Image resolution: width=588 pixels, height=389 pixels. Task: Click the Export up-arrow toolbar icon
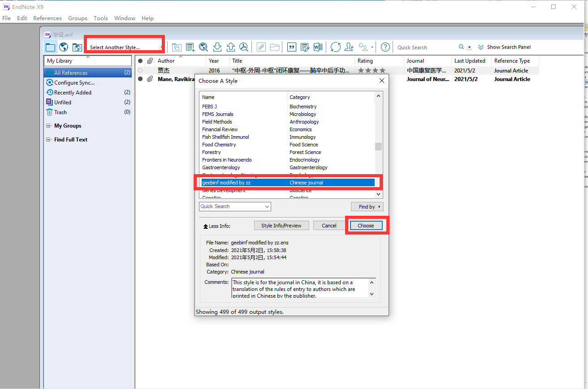230,47
